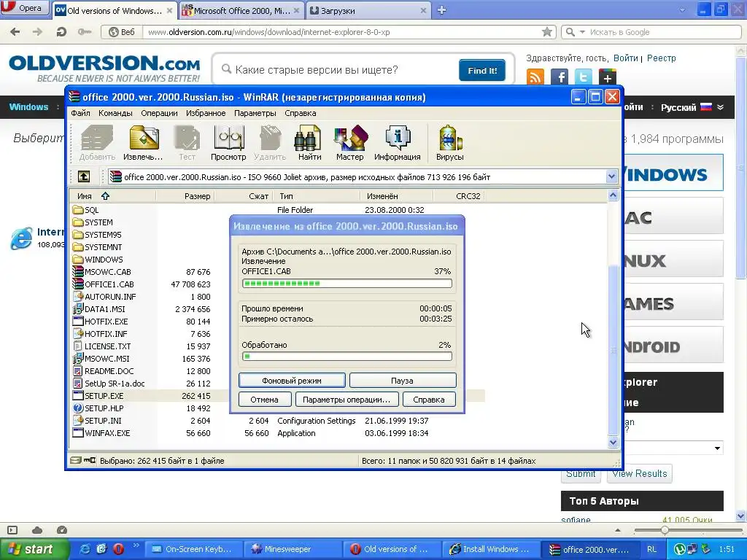The width and height of the screenshot is (747, 560).
Task: Click the Просмотр (View) toolbar icon
Action: (x=228, y=143)
